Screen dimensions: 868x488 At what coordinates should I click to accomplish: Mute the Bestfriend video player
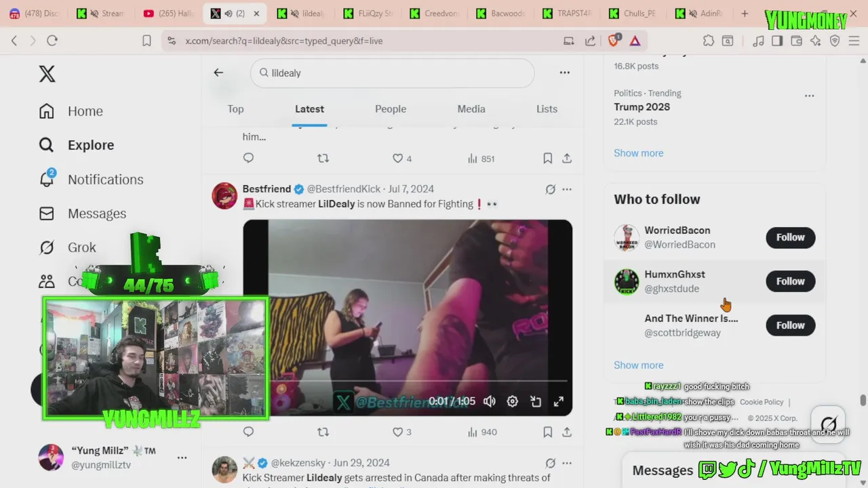[490, 401]
